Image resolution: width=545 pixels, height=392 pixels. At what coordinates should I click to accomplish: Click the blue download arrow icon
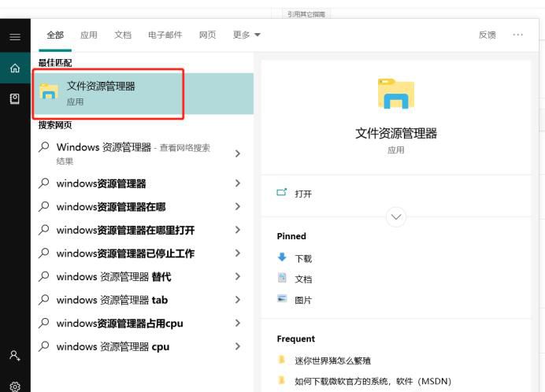282,257
